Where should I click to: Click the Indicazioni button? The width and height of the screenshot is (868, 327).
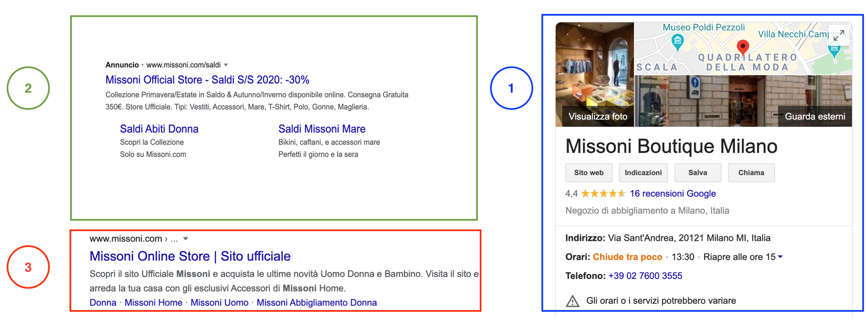(x=643, y=173)
